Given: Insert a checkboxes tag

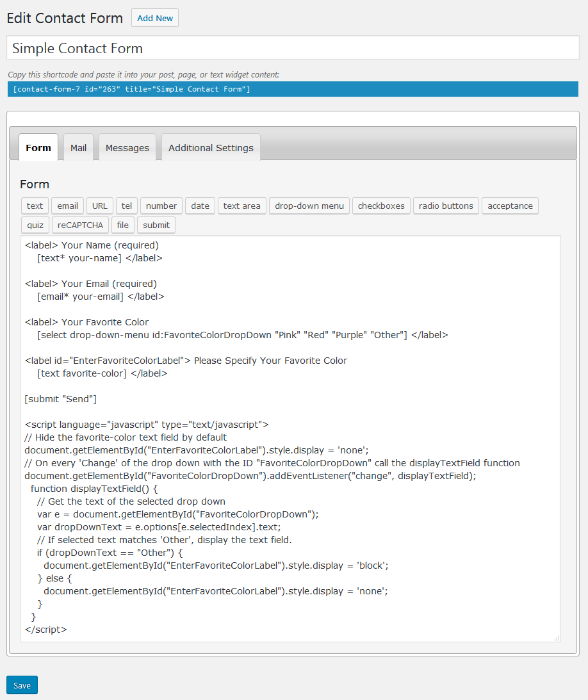Looking at the screenshot, I should pos(381,206).
